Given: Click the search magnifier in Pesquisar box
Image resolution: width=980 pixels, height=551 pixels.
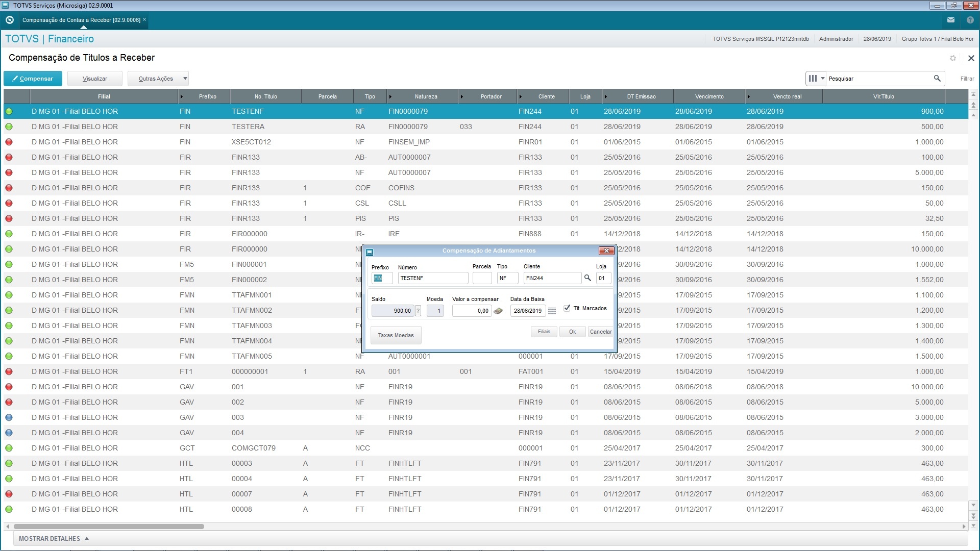Looking at the screenshot, I should coord(937,79).
